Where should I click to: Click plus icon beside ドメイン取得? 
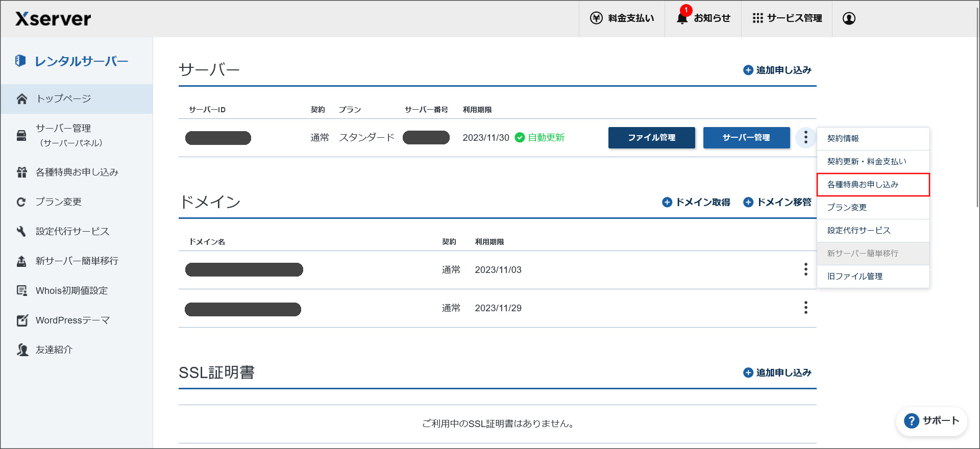pos(667,203)
